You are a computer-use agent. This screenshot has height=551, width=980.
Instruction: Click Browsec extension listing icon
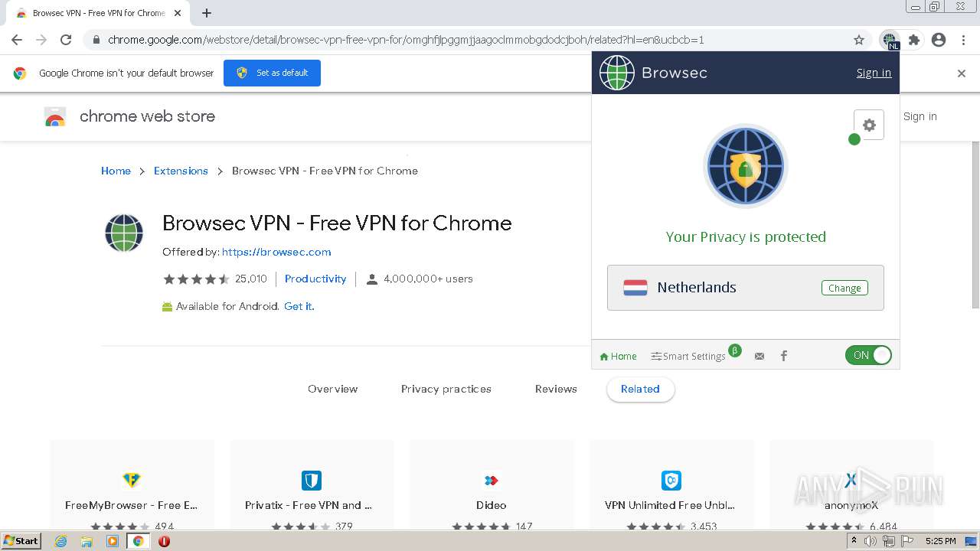[x=124, y=233]
